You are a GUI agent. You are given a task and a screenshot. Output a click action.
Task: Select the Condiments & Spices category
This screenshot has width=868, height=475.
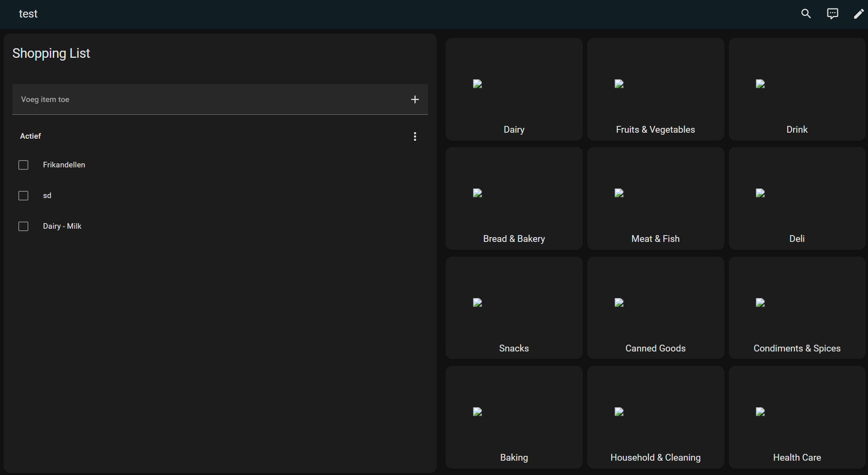797,308
